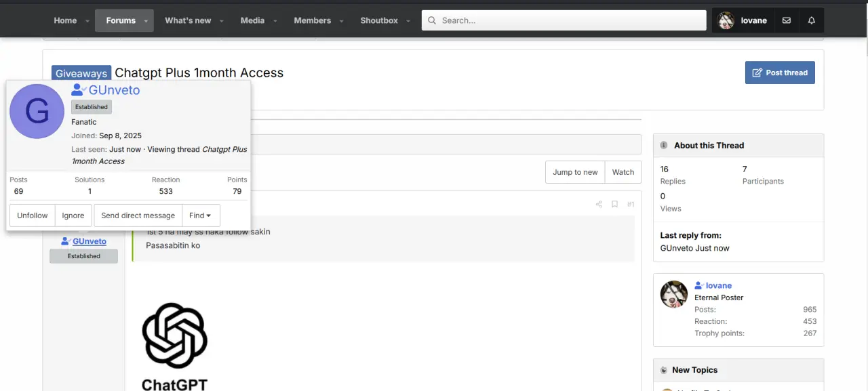
Task: Click the Giveaways thread prefix label
Action: coord(81,73)
